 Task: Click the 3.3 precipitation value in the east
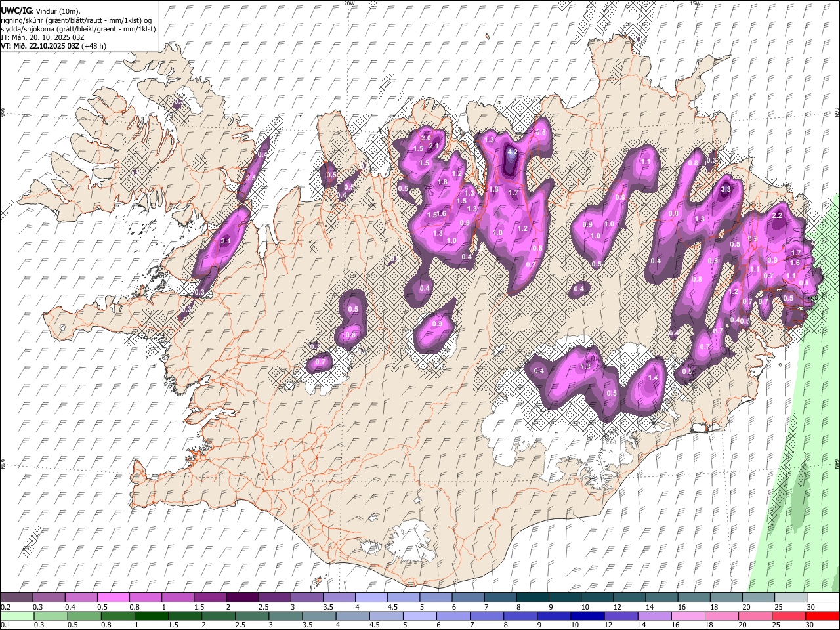[x=726, y=189]
